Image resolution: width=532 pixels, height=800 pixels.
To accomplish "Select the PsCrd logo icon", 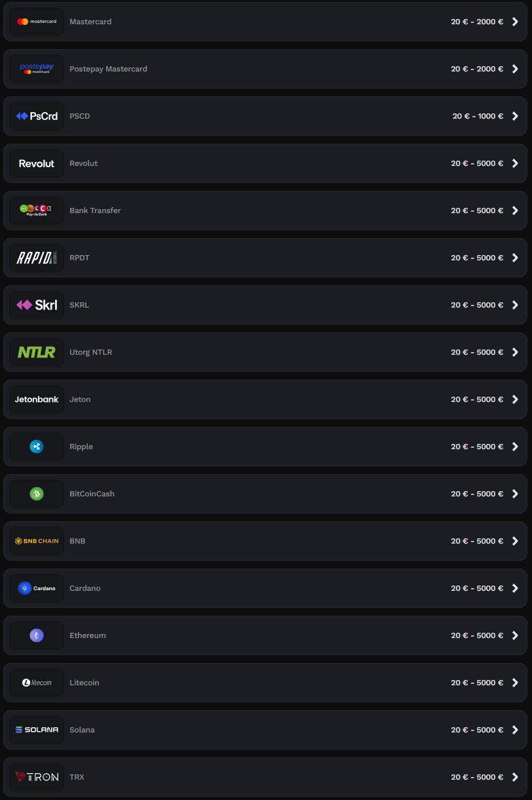I will pyautogui.click(x=37, y=116).
